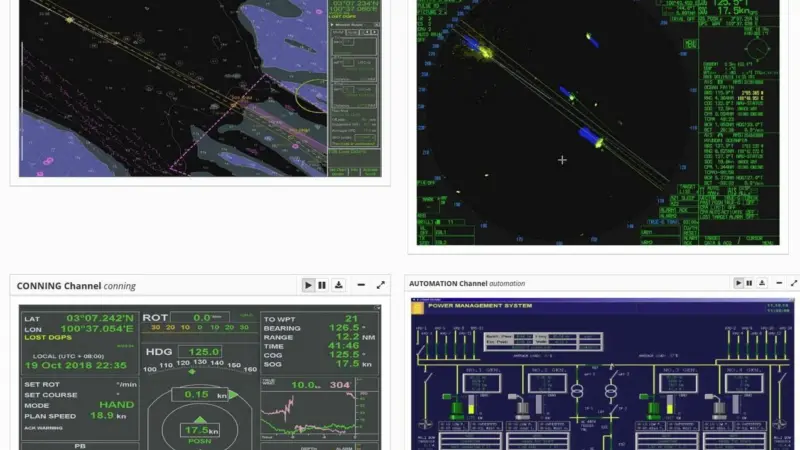800x450 pixels.
Task: Collapse the CONNING Channel panel
Action: pyautogui.click(x=361, y=285)
